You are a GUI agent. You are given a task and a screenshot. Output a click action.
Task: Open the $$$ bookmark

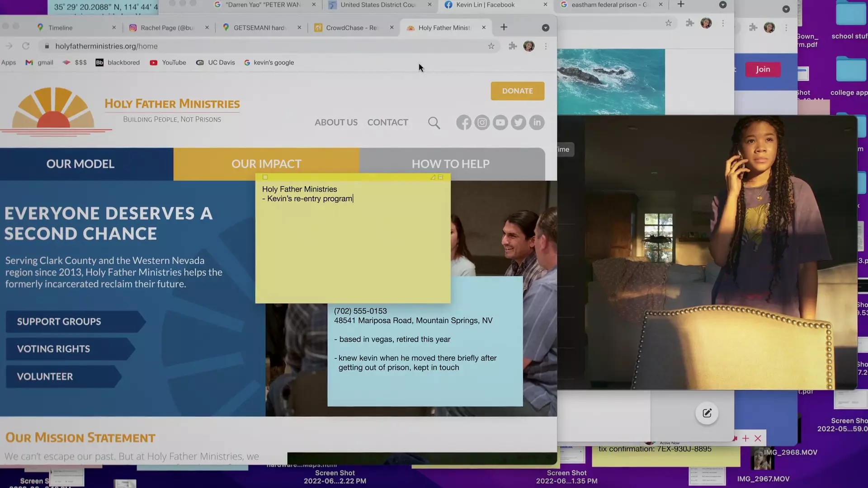75,62
